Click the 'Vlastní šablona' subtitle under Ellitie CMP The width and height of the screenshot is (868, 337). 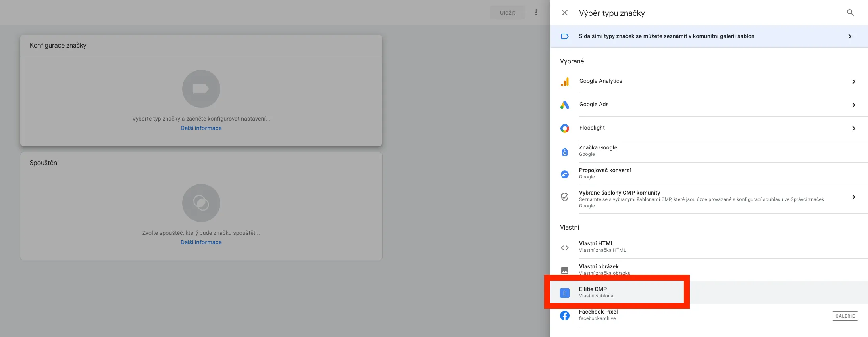(596, 296)
